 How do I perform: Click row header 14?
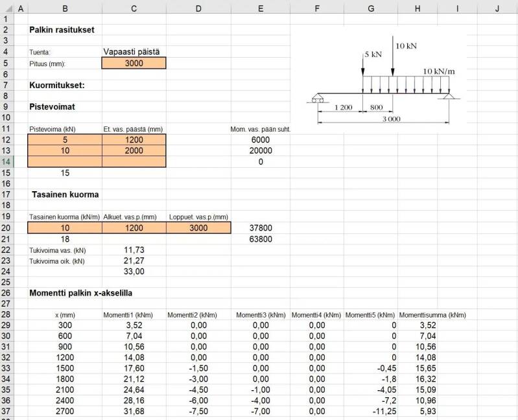[x=6, y=162]
